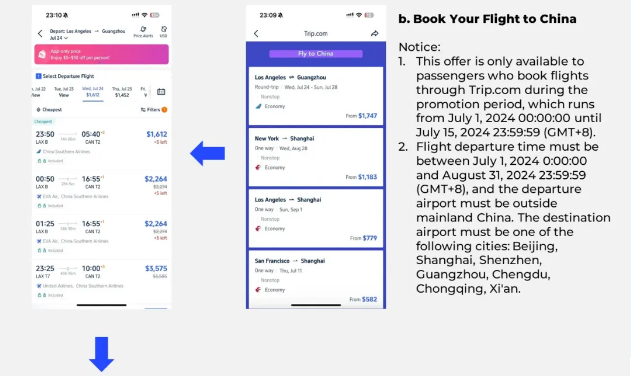This screenshot has width=631, height=376.
Task: Tap back arrow on flight results screen
Action: [x=40, y=34]
